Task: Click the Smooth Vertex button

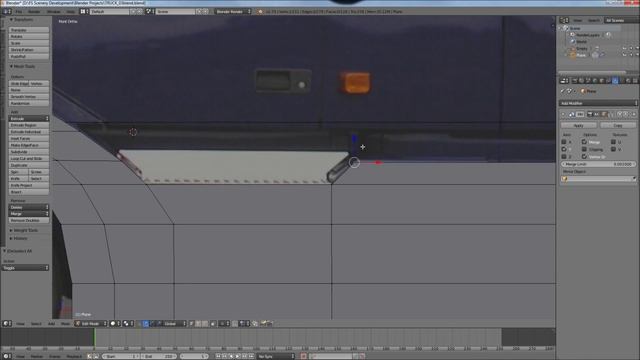Action: coord(29,97)
